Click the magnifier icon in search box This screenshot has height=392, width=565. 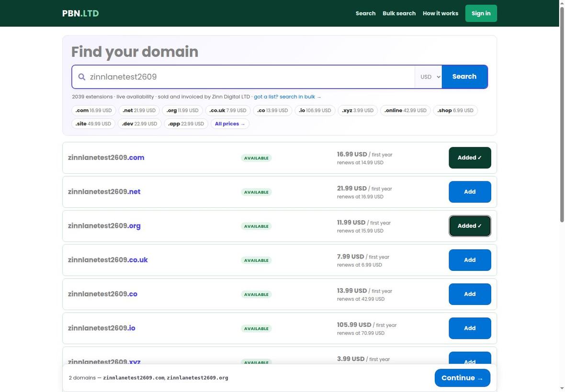pos(82,77)
